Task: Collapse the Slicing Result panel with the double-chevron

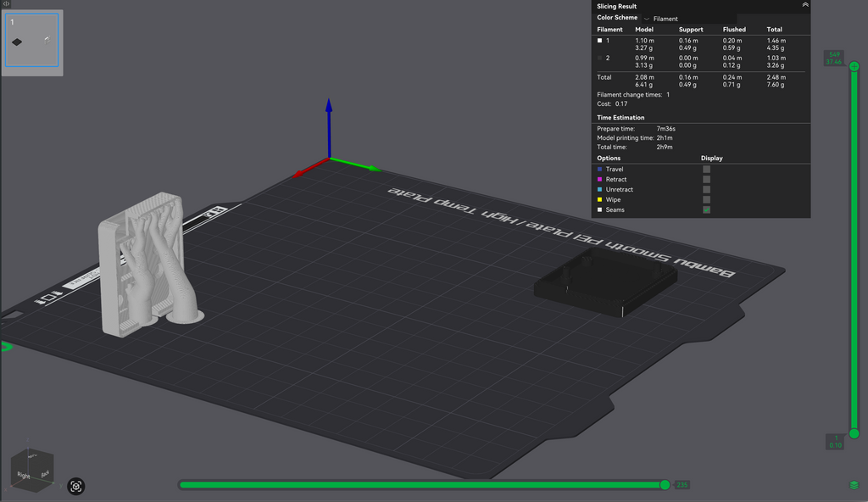Action: click(805, 5)
